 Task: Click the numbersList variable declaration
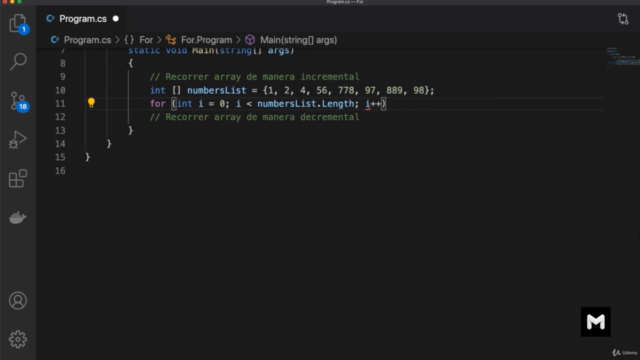(217, 90)
